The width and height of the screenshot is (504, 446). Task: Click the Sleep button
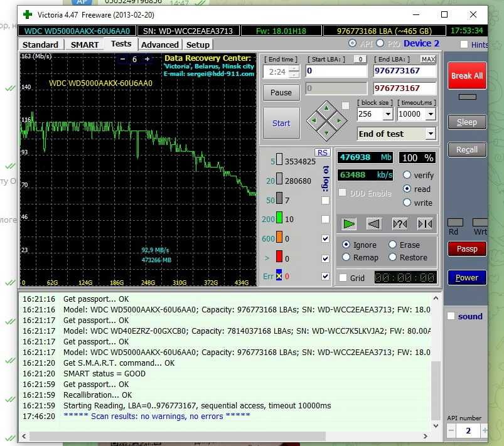pos(467,122)
